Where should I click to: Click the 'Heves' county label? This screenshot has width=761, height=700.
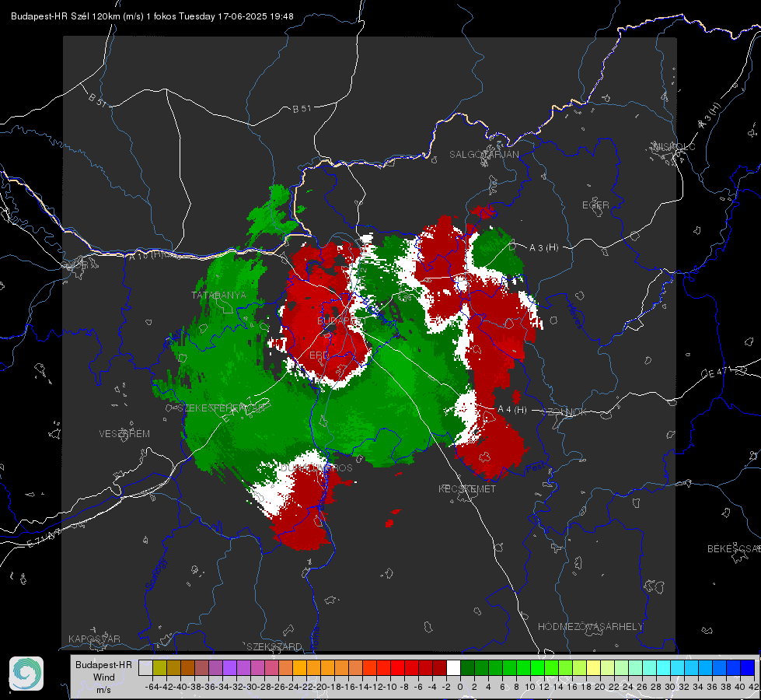click(575, 316)
